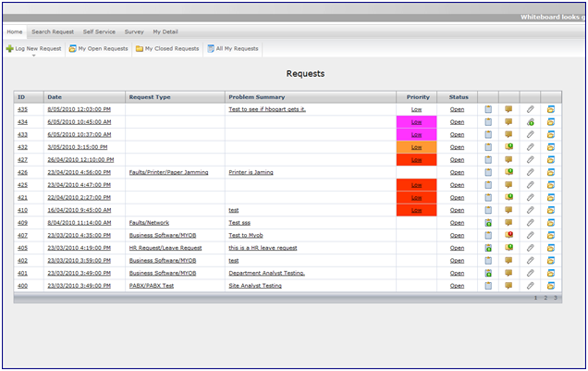Screen dimensions: 588x371
Task: Sort by the Priority column header
Action: pos(418,97)
